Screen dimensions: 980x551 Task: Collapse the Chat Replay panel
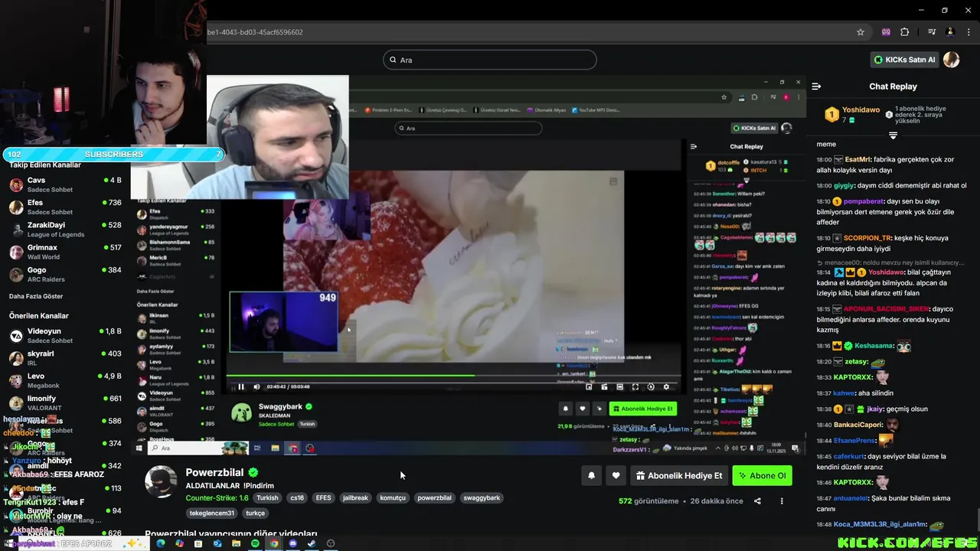pyautogui.click(x=816, y=86)
